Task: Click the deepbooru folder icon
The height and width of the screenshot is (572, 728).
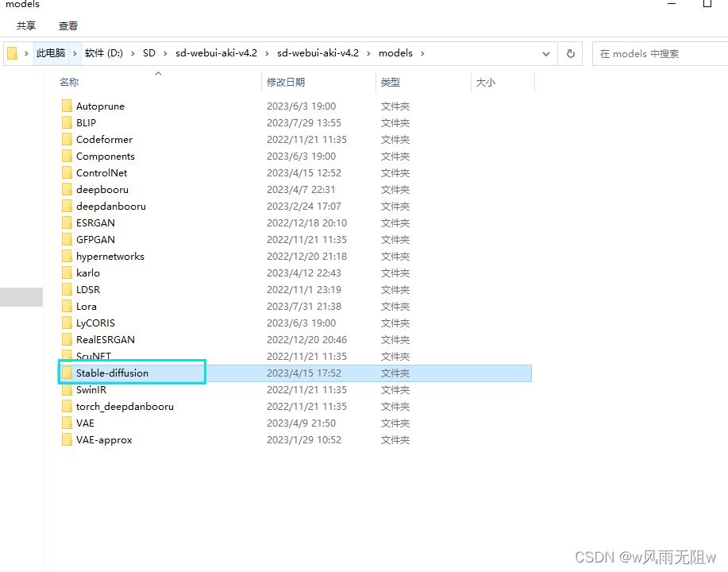Action: 67,190
